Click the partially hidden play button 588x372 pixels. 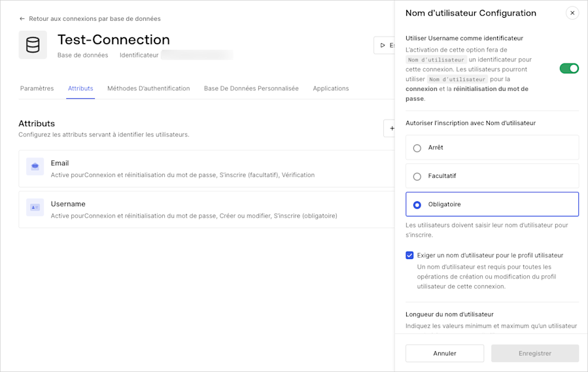pos(385,45)
